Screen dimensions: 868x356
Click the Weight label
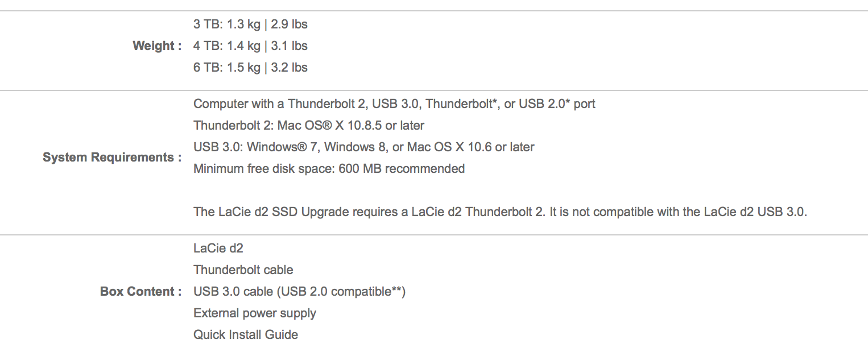point(157,46)
